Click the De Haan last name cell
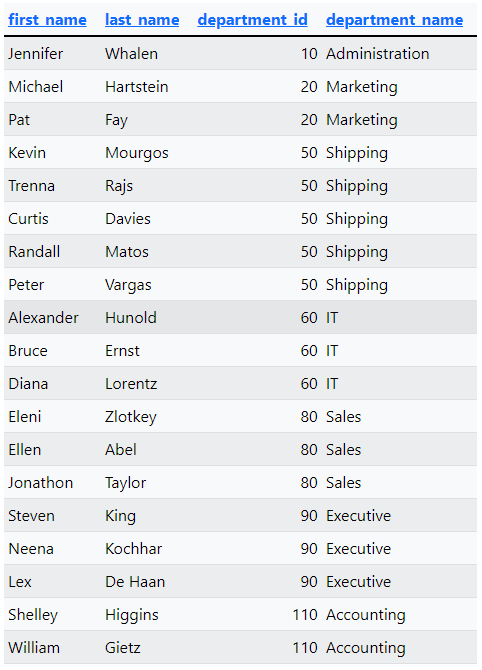 (135, 582)
